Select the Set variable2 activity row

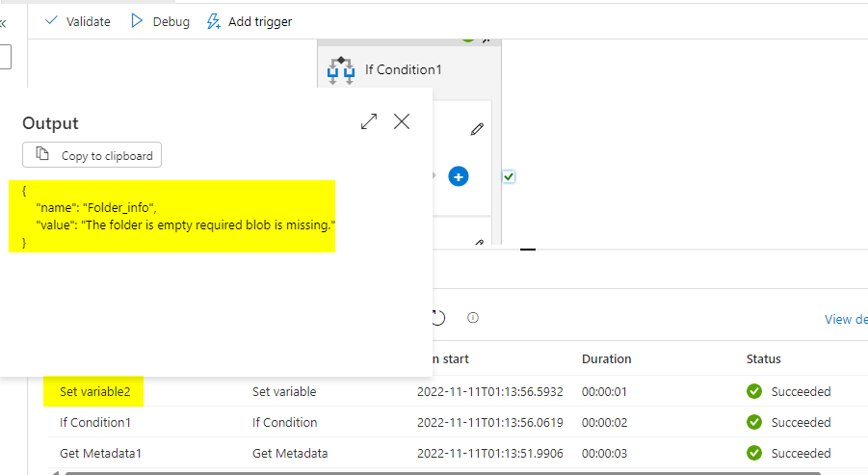456,391
